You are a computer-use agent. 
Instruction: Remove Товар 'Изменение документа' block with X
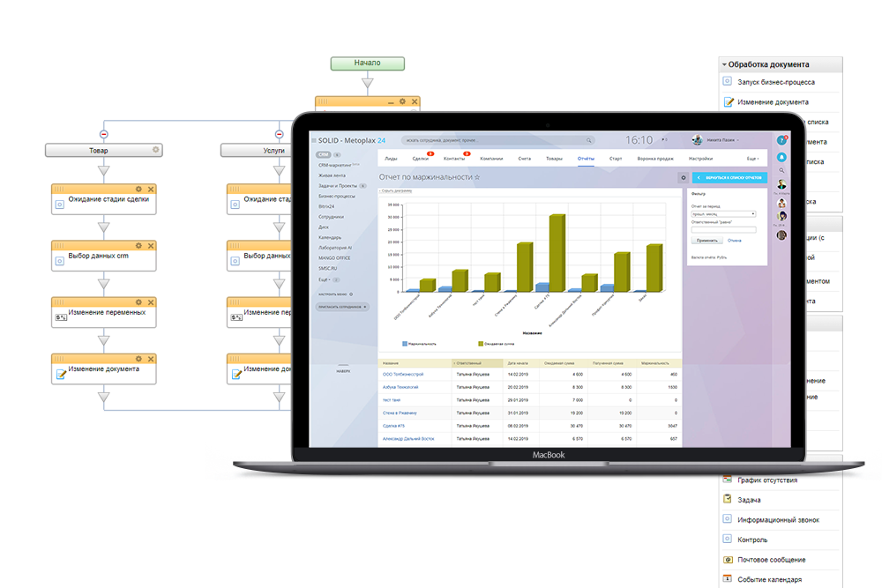pos(151,359)
